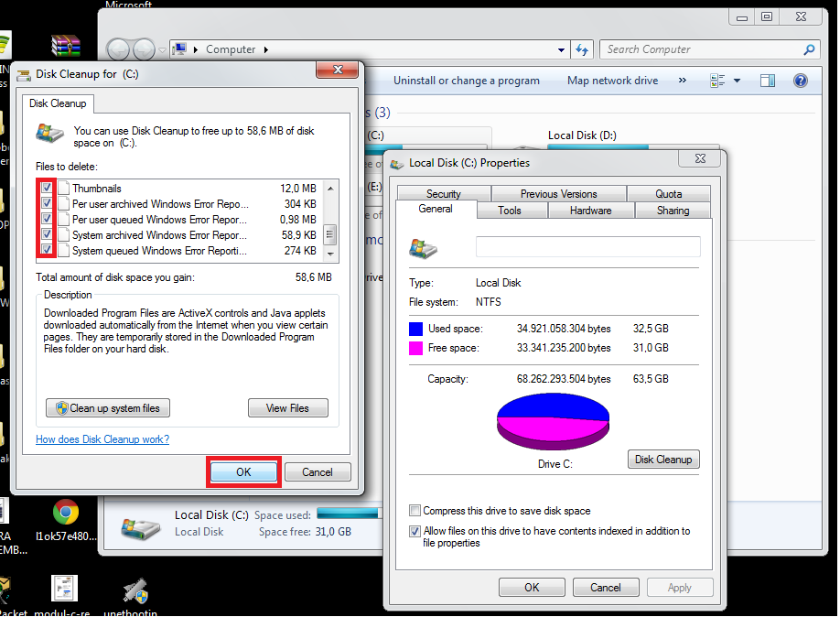Switch to the Security tab

pos(444,194)
